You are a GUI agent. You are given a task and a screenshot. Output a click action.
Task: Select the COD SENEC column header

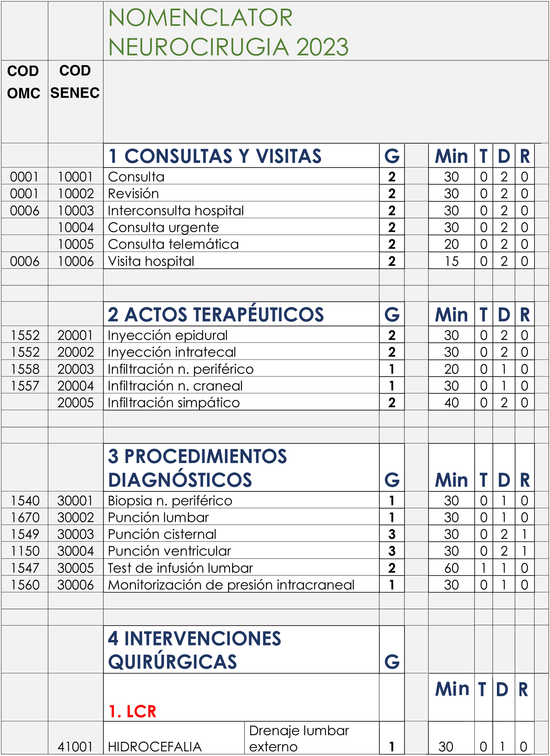75,82
